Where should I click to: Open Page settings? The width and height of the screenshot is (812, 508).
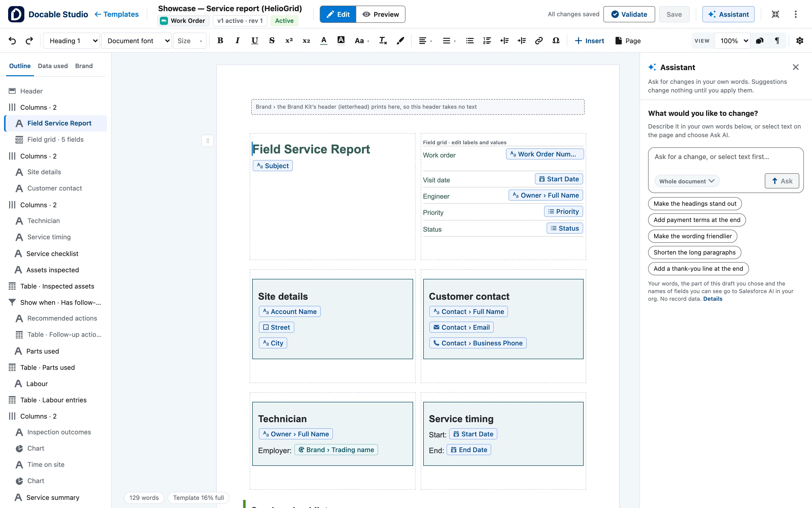pos(628,41)
